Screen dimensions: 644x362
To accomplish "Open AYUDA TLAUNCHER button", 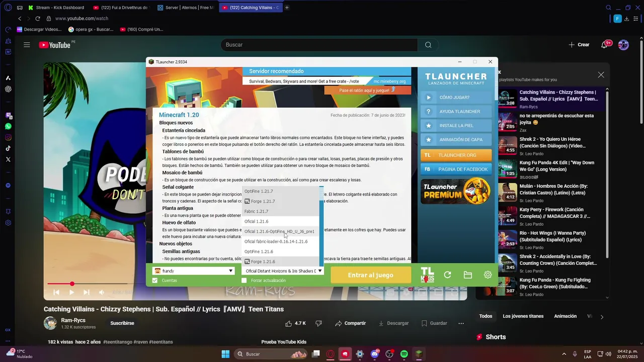I will [456, 112].
